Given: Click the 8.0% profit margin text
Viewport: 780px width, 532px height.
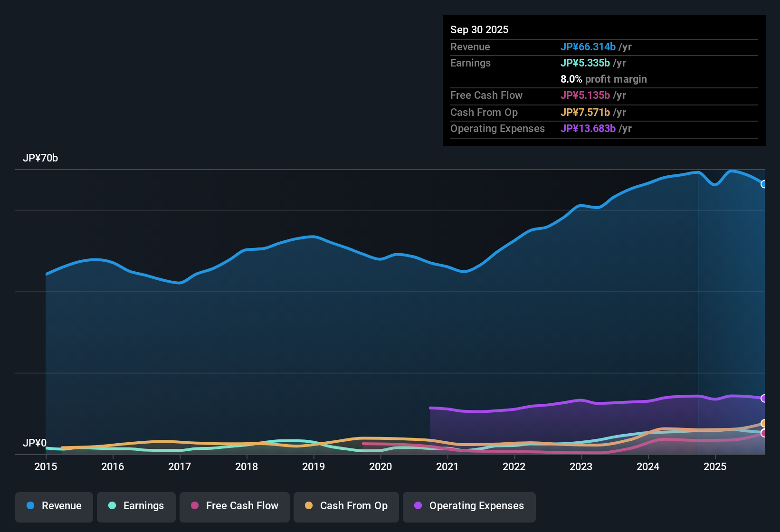Looking at the screenshot, I should [x=604, y=79].
